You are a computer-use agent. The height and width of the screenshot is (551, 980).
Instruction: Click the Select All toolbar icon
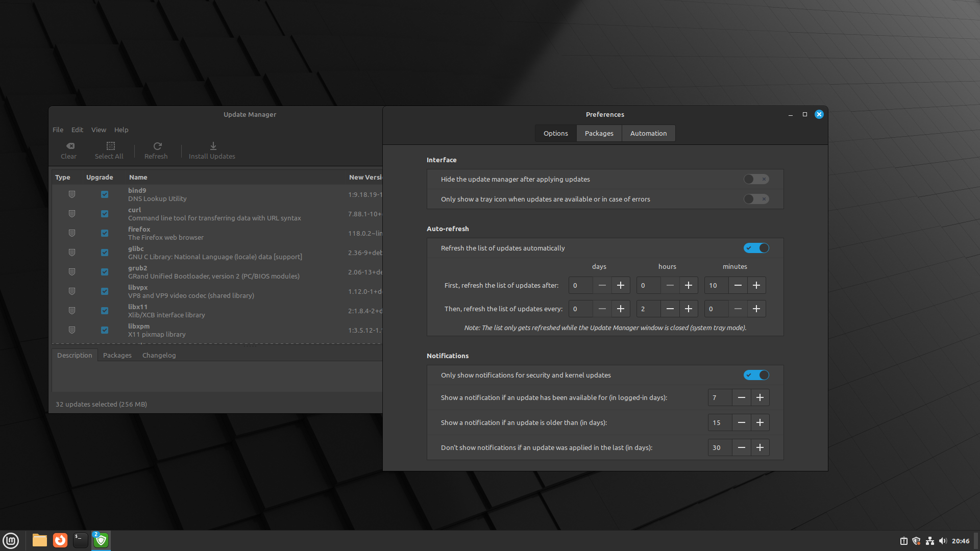point(110,146)
